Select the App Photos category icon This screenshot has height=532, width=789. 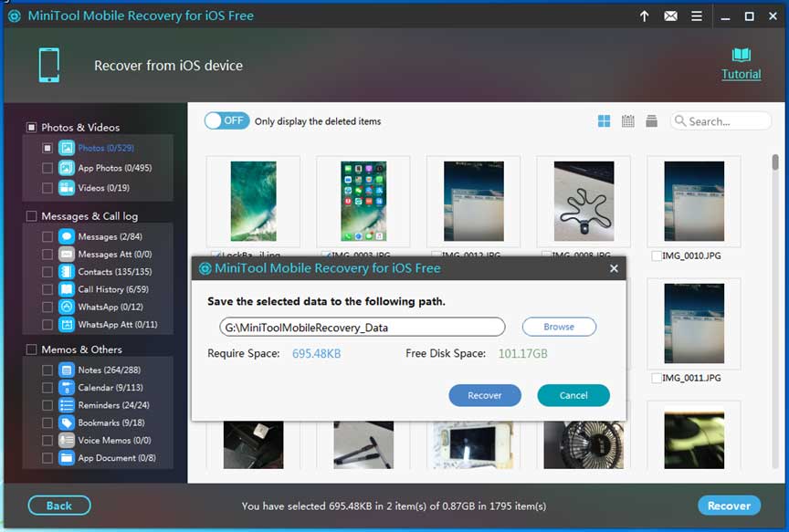click(x=67, y=167)
